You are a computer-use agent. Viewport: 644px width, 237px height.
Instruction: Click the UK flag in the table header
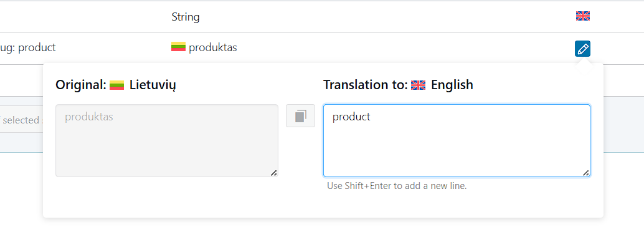point(583,16)
